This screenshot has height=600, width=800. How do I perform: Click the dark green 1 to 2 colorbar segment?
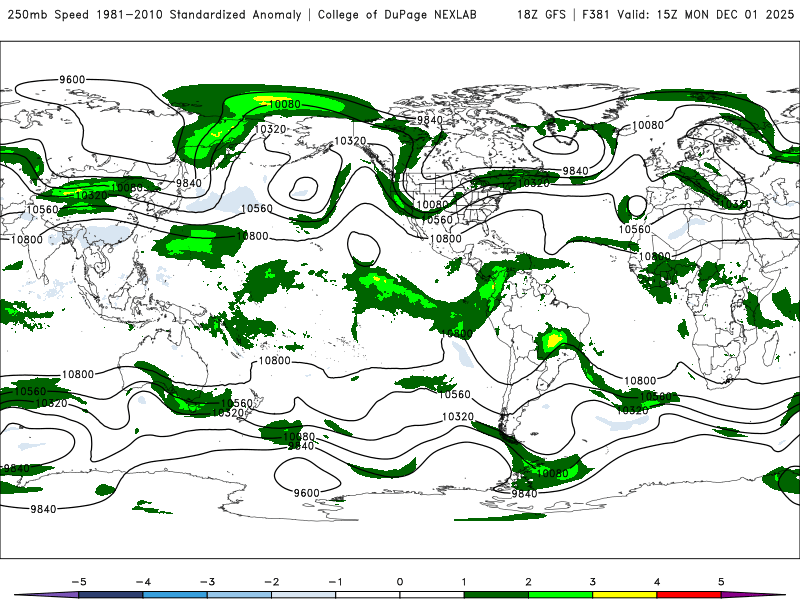tap(496, 595)
